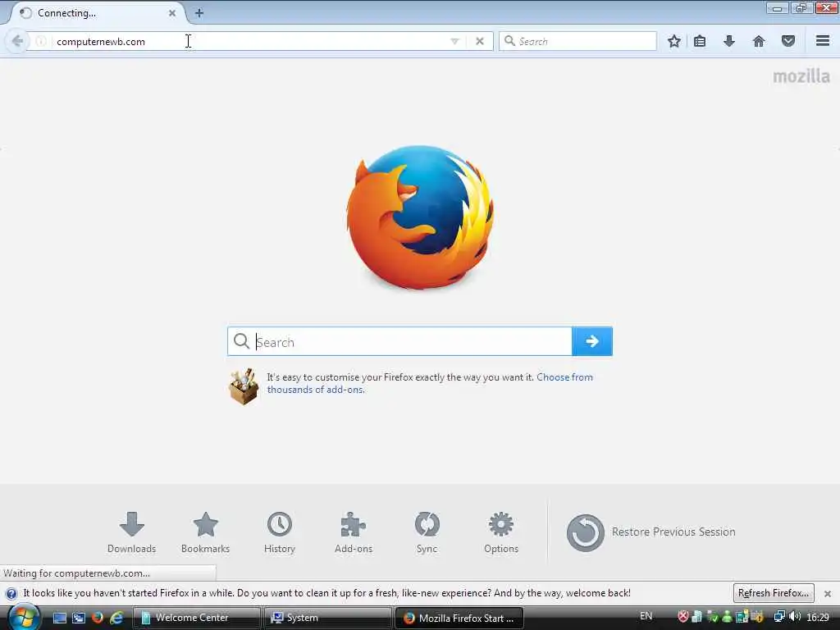Click the red security alert tray icon

(x=683, y=617)
